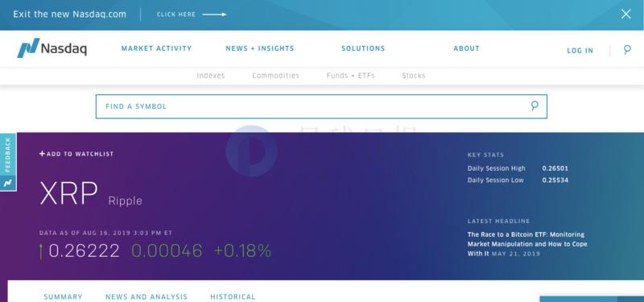Go to Commodities submenu item
Screen dimensions: 644x302
(275, 76)
